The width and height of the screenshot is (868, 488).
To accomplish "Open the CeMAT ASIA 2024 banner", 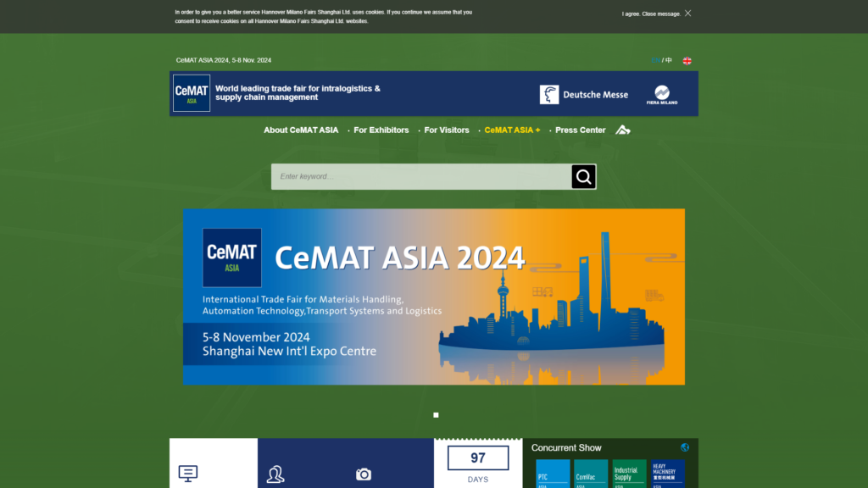I will click(434, 297).
